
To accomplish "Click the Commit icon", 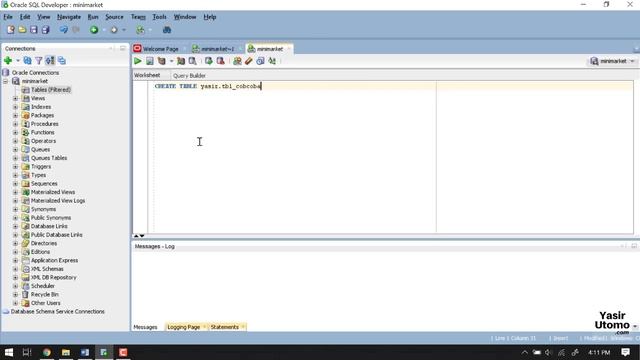I will click(209, 61).
